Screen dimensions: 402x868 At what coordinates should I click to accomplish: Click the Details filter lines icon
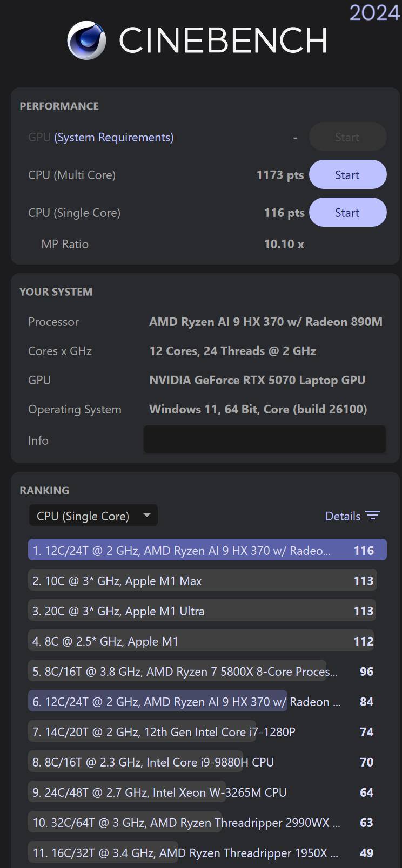(373, 516)
